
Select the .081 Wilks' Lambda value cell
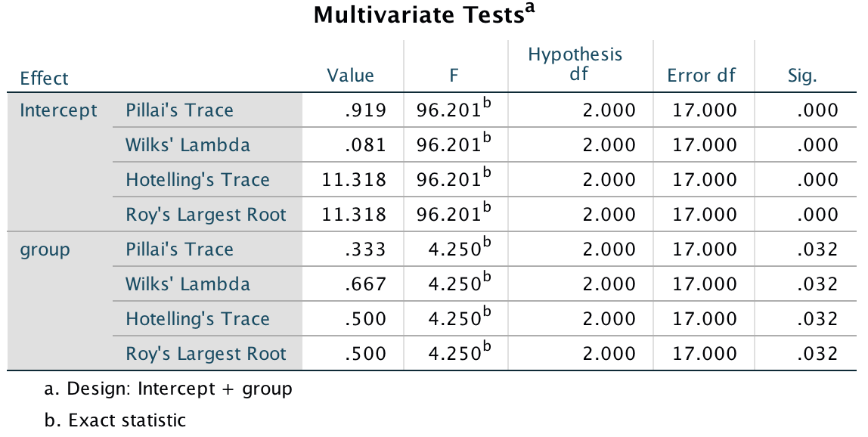click(365, 145)
